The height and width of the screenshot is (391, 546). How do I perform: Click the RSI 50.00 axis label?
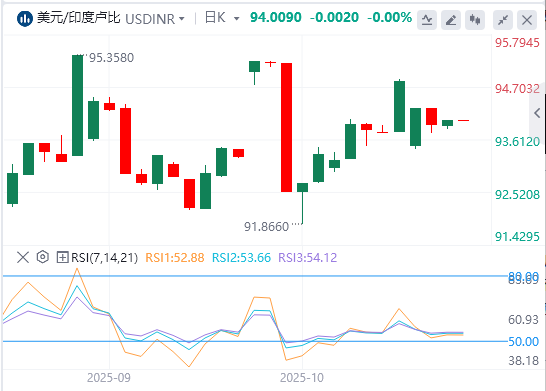[x=523, y=342]
